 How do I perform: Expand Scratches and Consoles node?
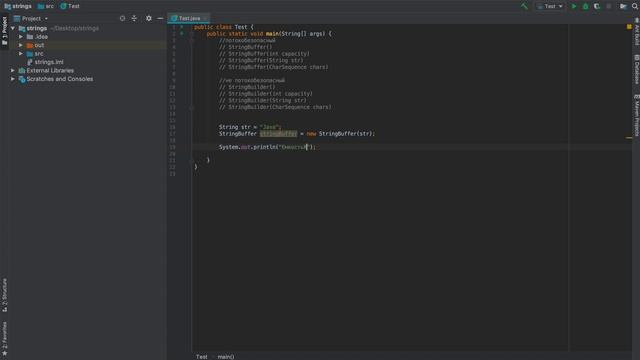point(13,79)
